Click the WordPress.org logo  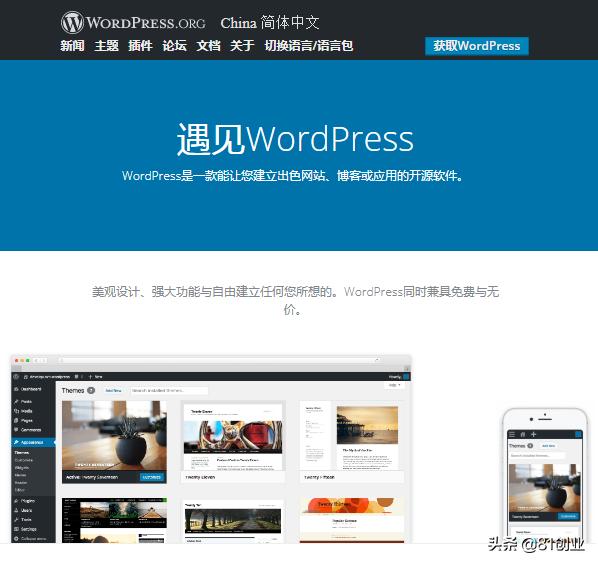[x=133, y=23]
